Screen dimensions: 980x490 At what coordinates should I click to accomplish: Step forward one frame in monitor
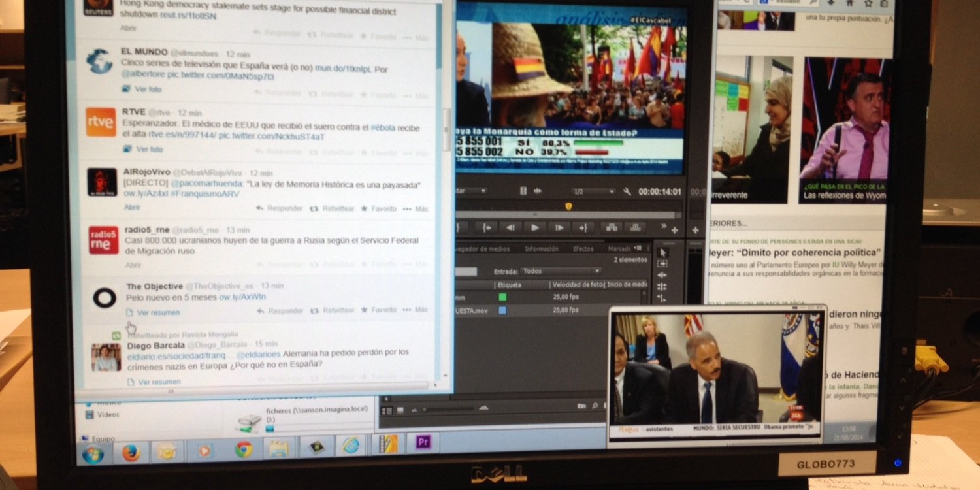559,227
